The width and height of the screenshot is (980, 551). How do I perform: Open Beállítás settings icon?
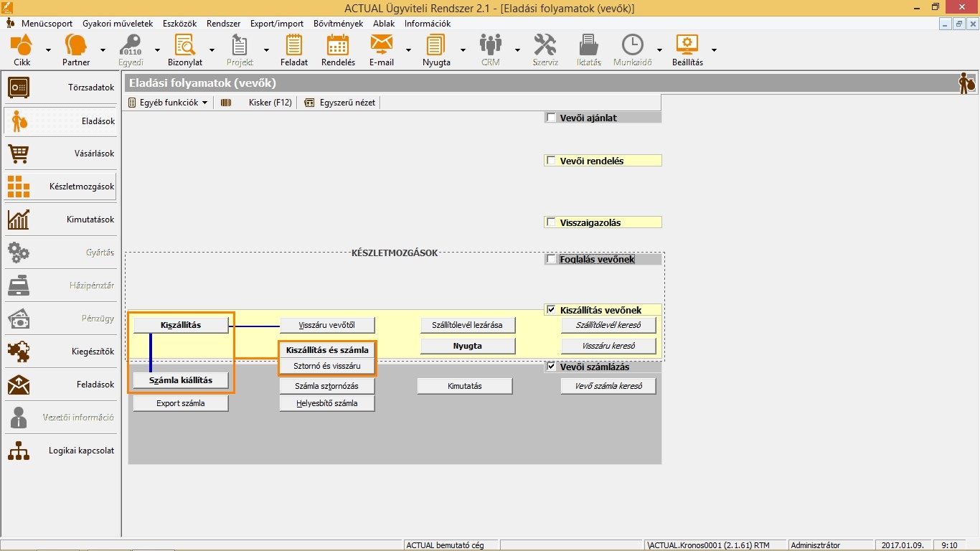click(x=687, y=46)
